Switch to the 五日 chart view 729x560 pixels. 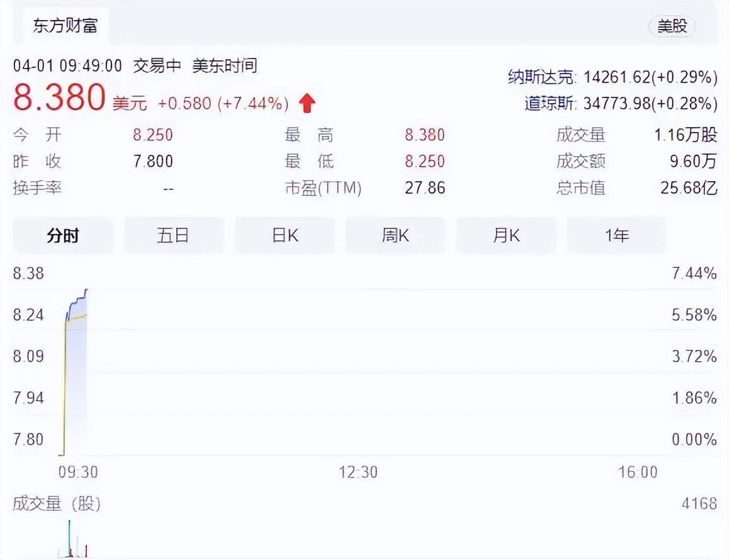pyautogui.click(x=173, y=235)
